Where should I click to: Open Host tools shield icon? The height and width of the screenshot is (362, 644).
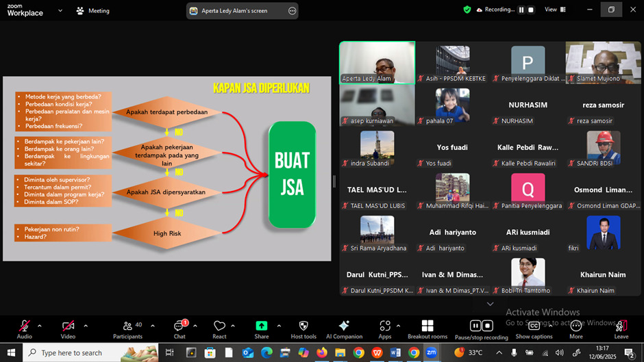tap(304, 326)
